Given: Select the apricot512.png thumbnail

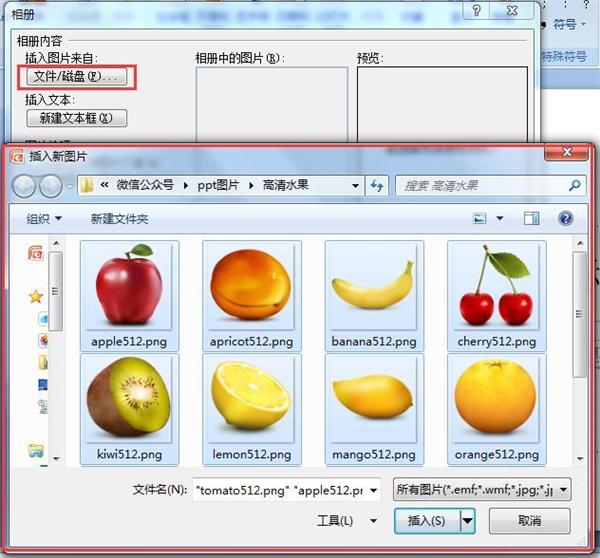Looking at the screenshot, I should [252, 295].
